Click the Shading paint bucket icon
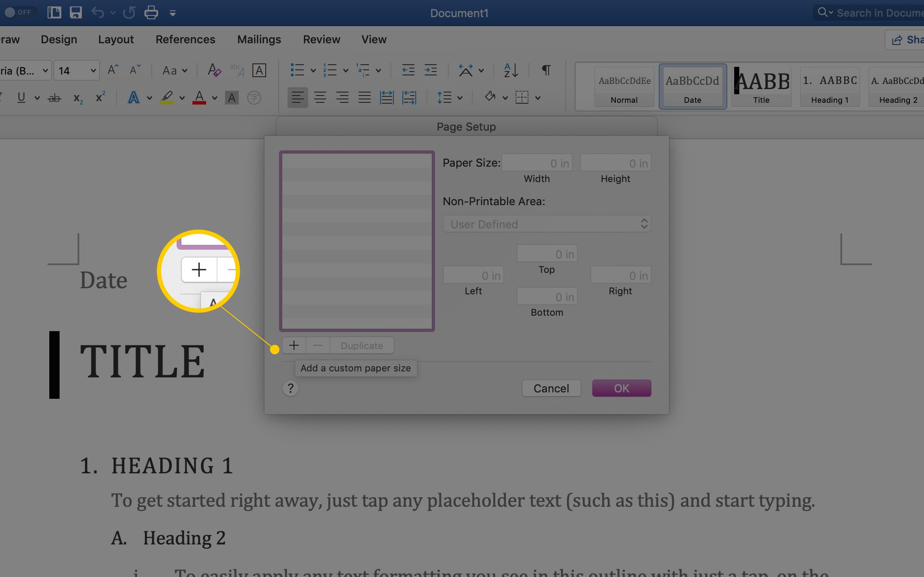This screenshot has width=924, height=577. click(x=490, y=97)
